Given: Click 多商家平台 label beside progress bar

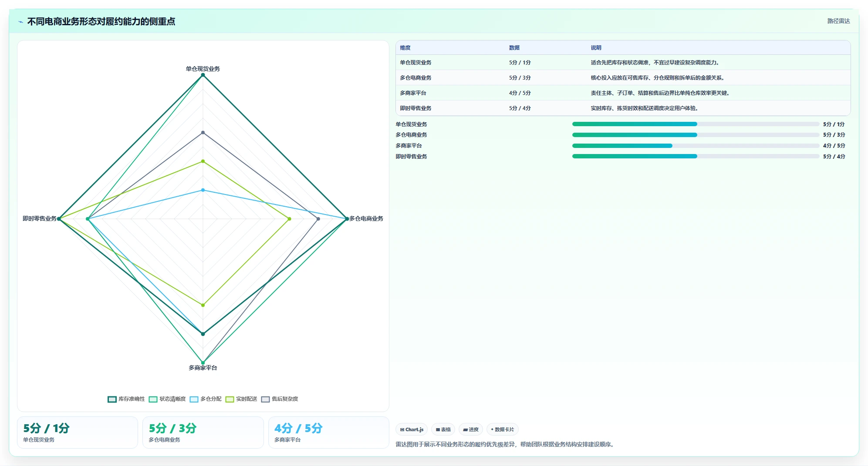Looking at the screenshot, I should click(409, 146).
